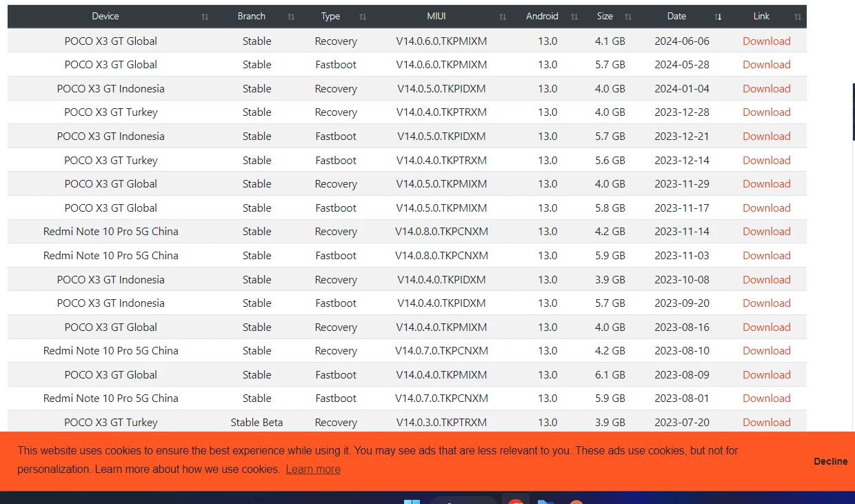This screenshot has width=855, height=504.
Task: Click the Link column sort arrows
Action: click(798, 17)
